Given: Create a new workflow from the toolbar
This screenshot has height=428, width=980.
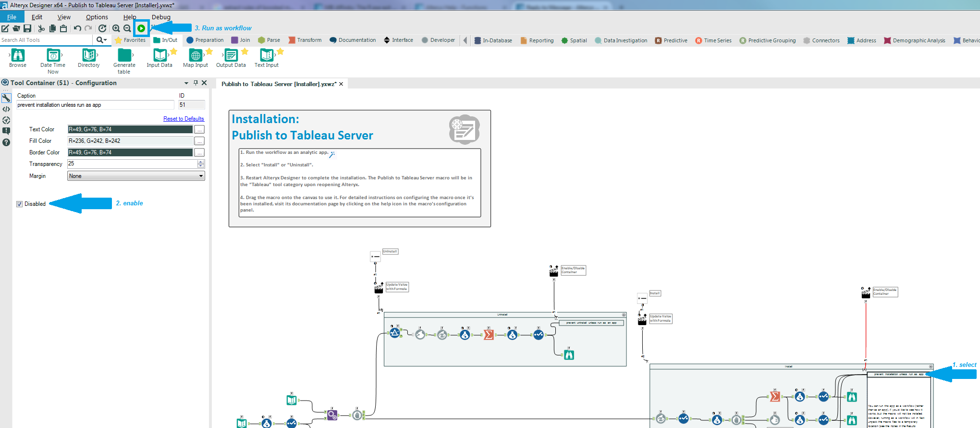Looking at the screenshot, I should click(5, 28).
